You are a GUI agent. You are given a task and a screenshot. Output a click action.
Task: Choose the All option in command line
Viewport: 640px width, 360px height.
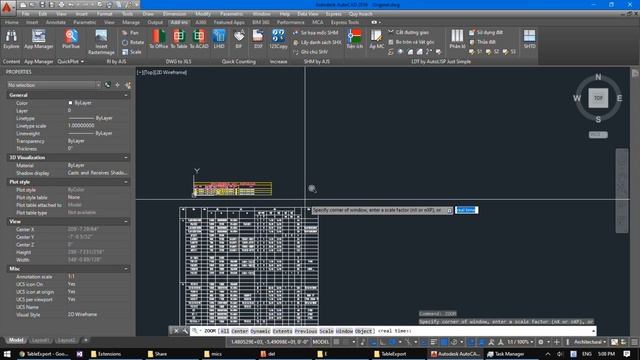tap(224, 331)
